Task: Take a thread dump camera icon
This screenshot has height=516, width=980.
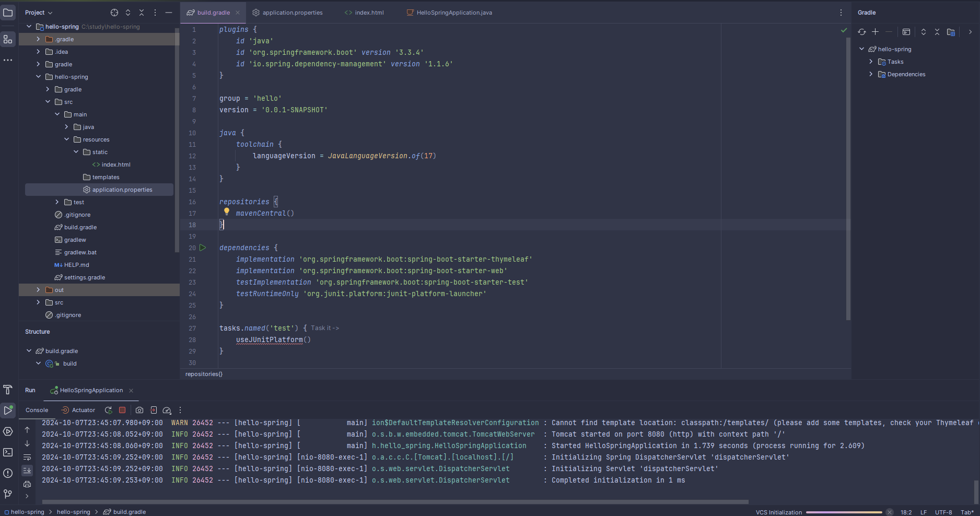Action: 139,410
